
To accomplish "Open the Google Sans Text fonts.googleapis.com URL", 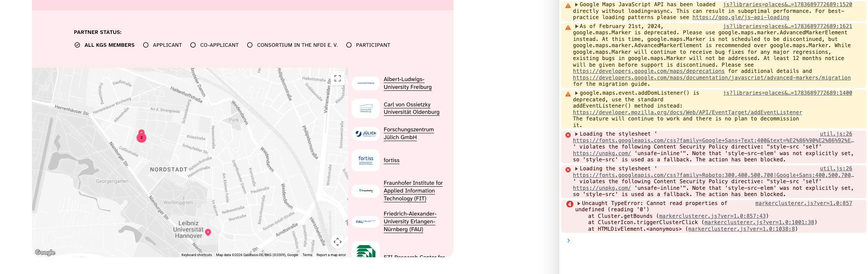I will [x=713, y=141].
